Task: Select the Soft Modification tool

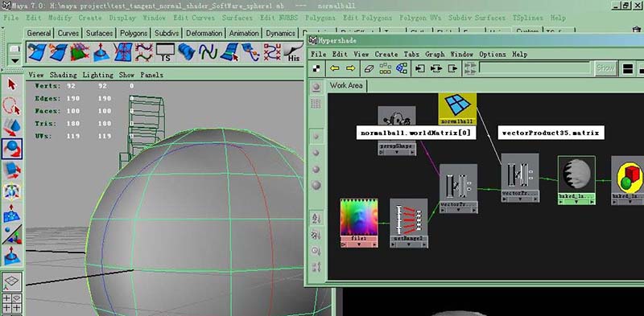Action: click(12, 213)
